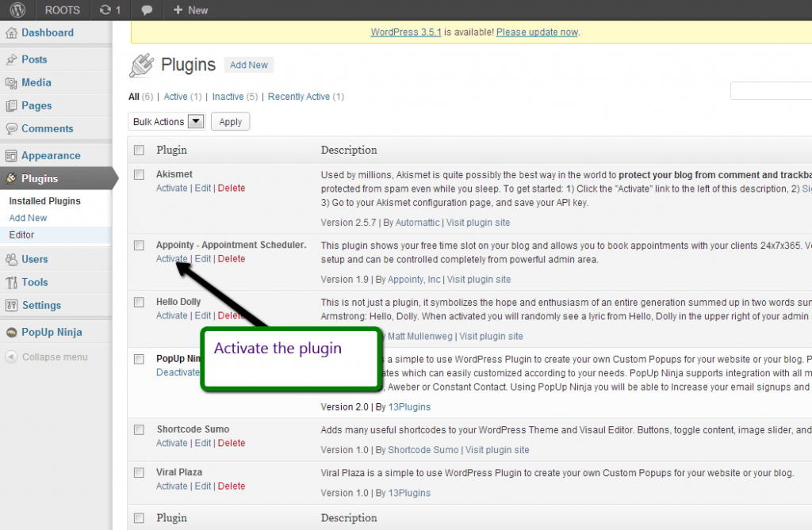Visit plugin site for Shortcode Sumo

497,450
